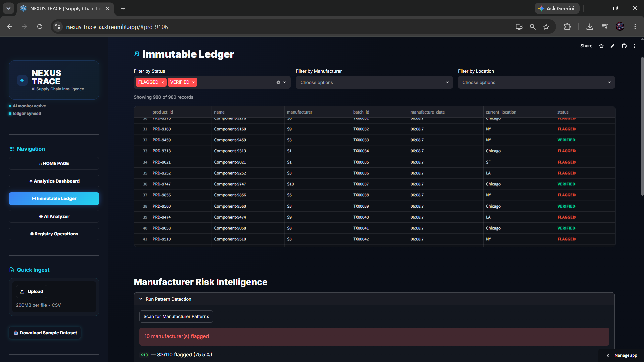
Task: Bookmark this page with the star icon
Action: [x=546, y=27]
